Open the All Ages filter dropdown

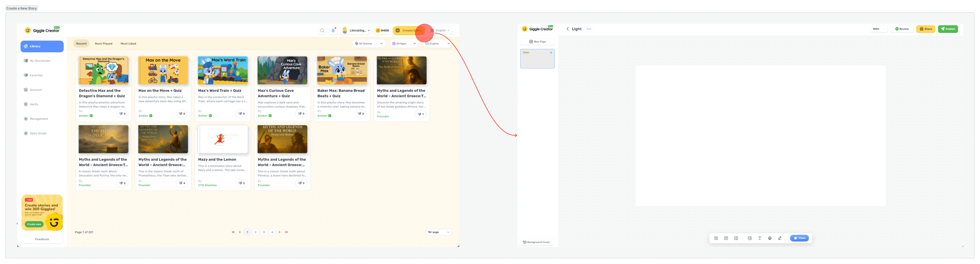(404, 44)
